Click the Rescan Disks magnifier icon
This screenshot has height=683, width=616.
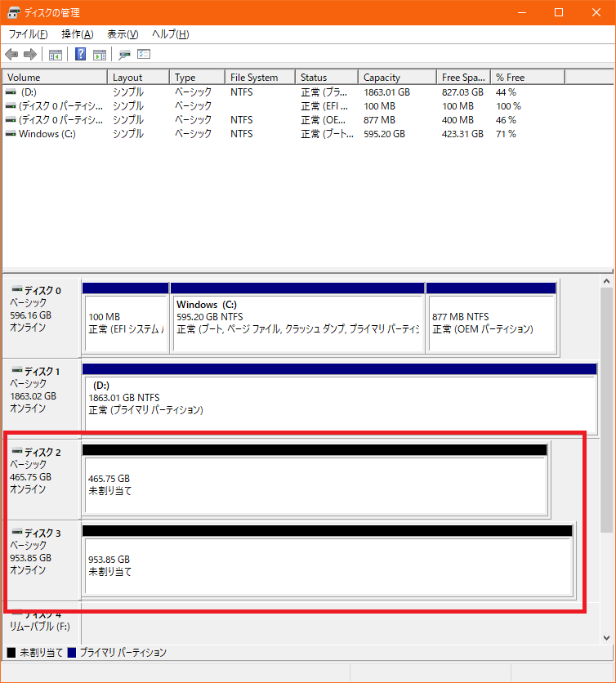125,55
